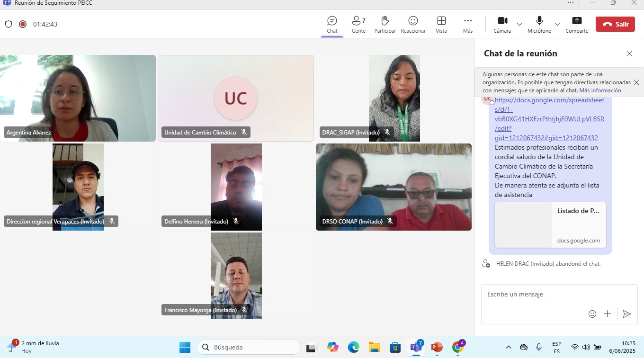Viewport: 644px width, 358px height.
Task: Click the emoji picker in message box
Action: click(592, 314)
